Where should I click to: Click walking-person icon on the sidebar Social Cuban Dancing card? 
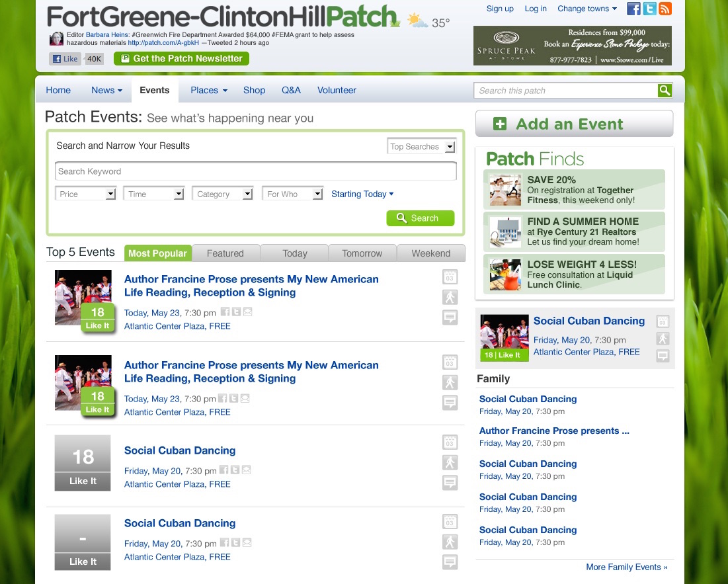pyautogui.click(x=663, y=339)
